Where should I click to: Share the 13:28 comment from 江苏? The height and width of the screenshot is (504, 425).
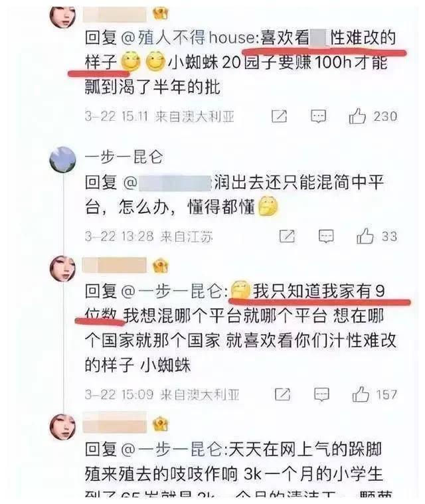click(x=287, y=236)
